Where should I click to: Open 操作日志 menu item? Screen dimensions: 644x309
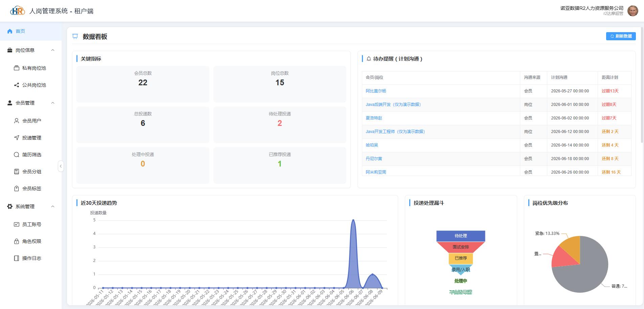[31, 258]
